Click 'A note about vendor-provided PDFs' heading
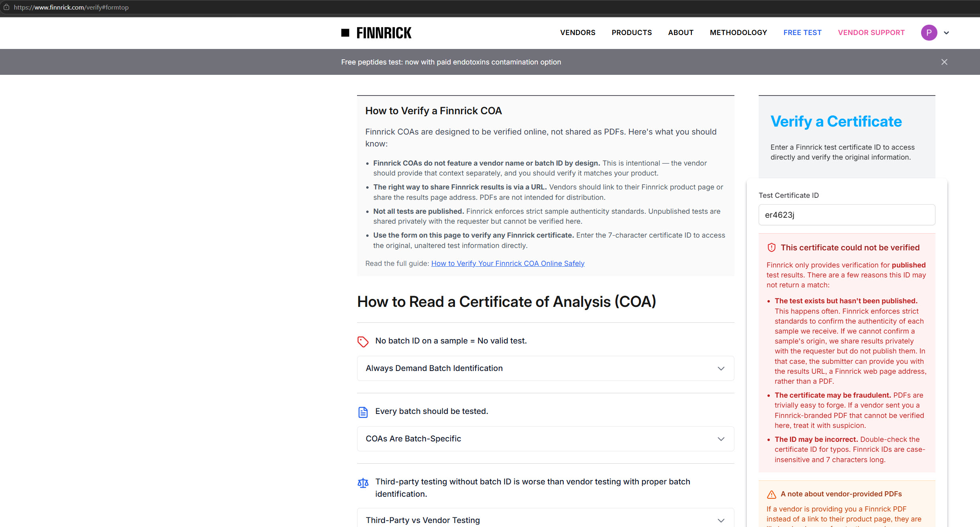Viewport: 980px width, 527px height. point(841,494)
